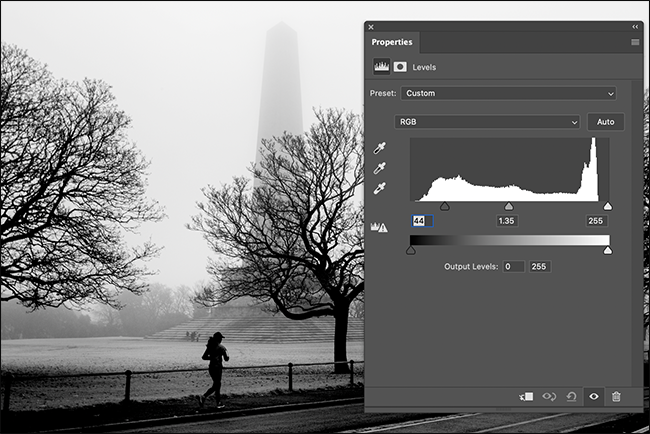Open the Preset dropdown showing Custom

coord(508,93)
